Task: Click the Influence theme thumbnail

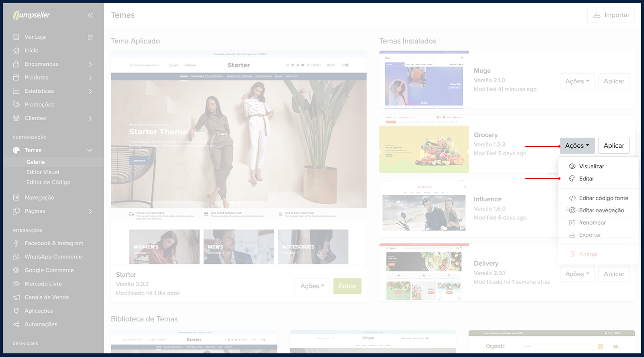Action: tap(424, 208)
